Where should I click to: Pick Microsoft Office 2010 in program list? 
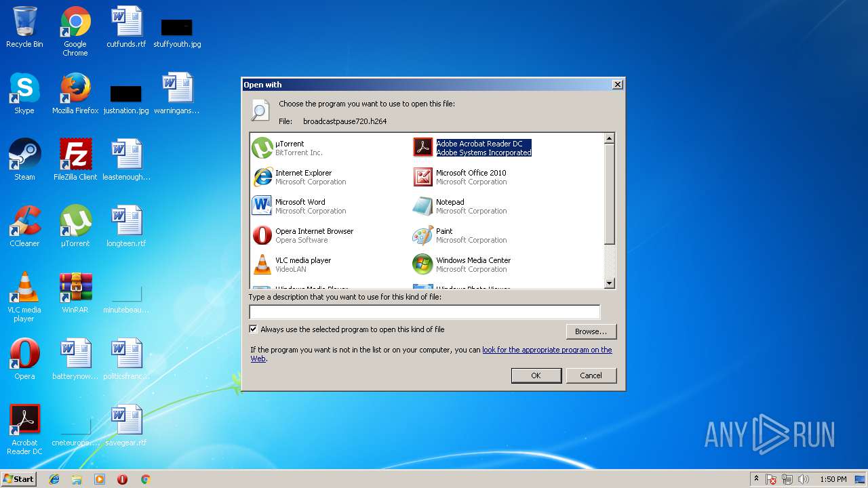pos(471,177)
